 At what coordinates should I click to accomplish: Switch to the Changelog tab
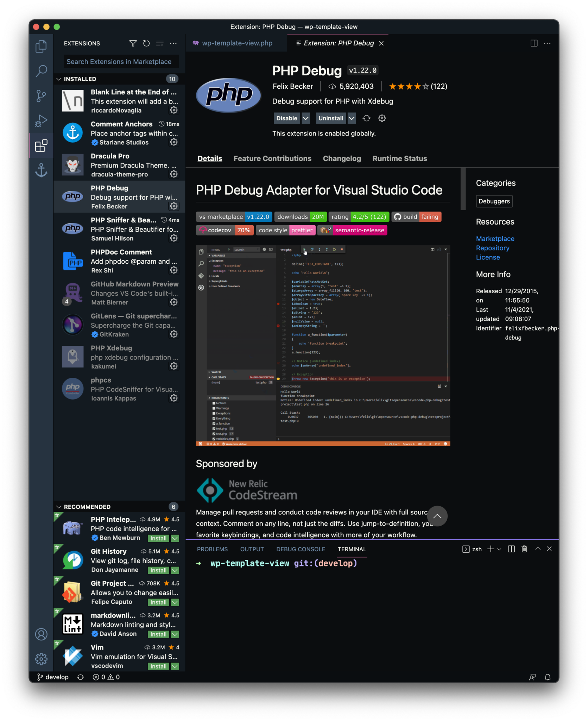pos(342,158)
